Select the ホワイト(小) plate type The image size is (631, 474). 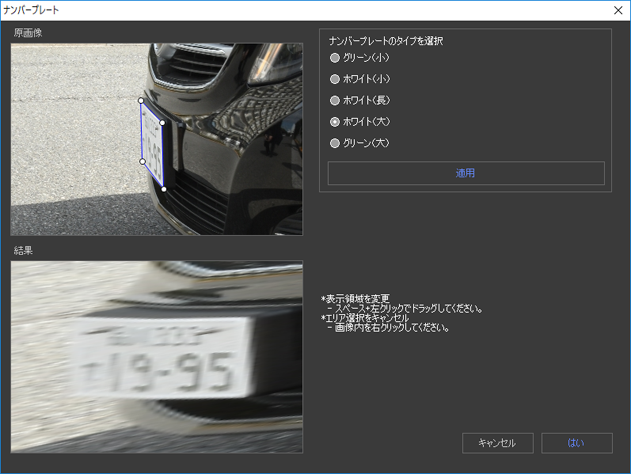point(335,79)
